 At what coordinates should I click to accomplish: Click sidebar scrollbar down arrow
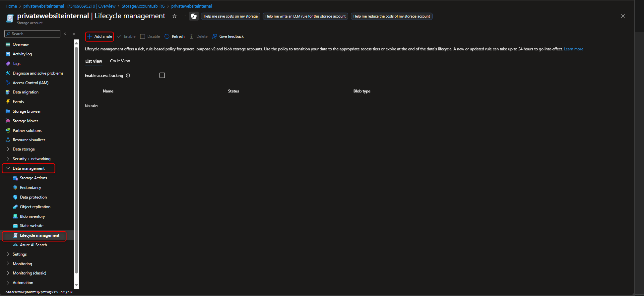tap(77, 285)
